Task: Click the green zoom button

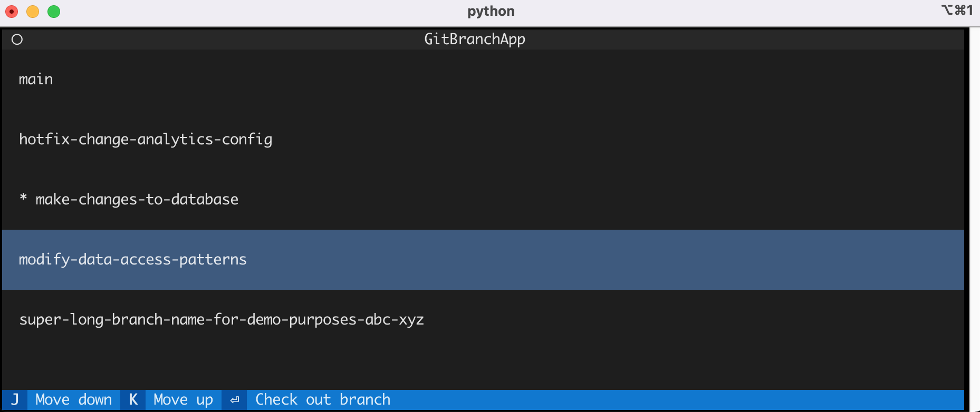Action: pos(53,11)
